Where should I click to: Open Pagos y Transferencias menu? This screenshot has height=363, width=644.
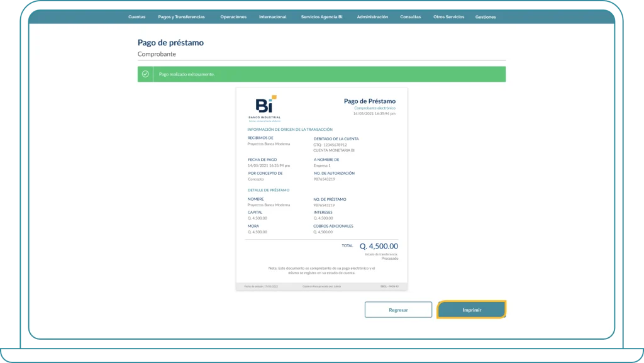coord(181,17)
